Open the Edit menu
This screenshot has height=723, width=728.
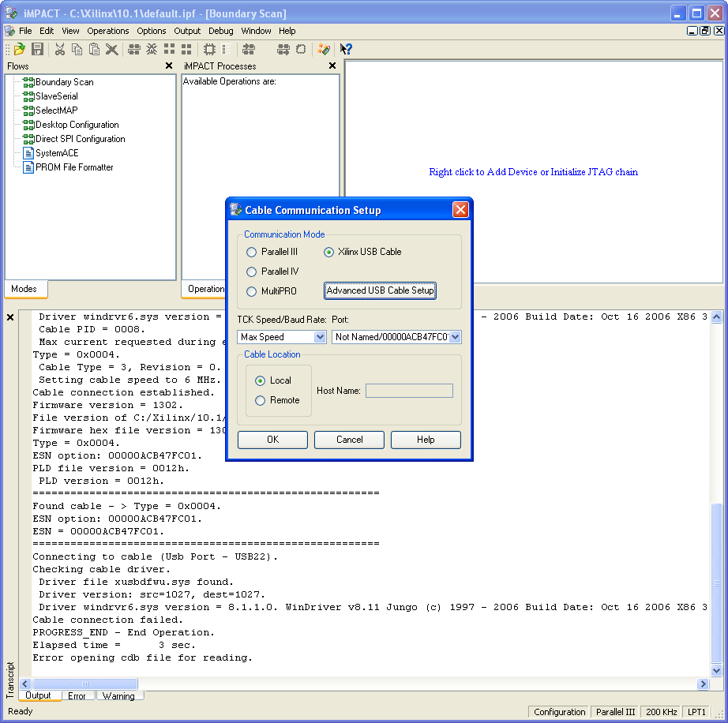47,31
